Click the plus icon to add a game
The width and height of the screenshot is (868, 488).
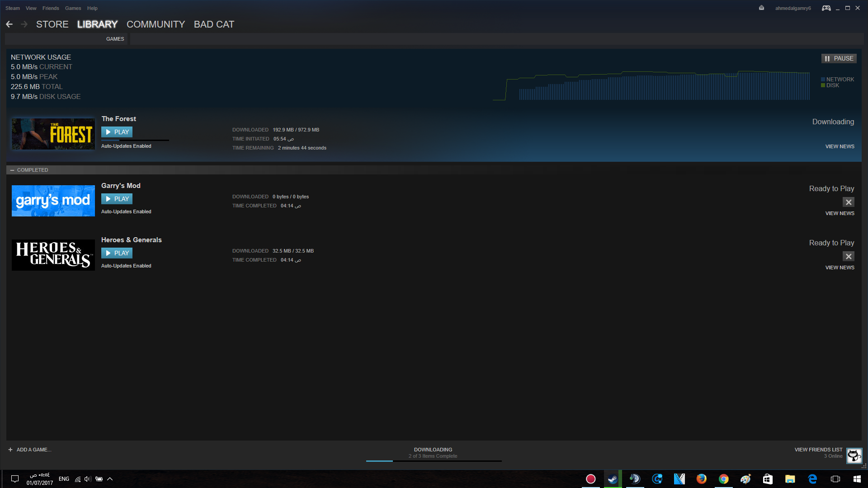point(10,450)
